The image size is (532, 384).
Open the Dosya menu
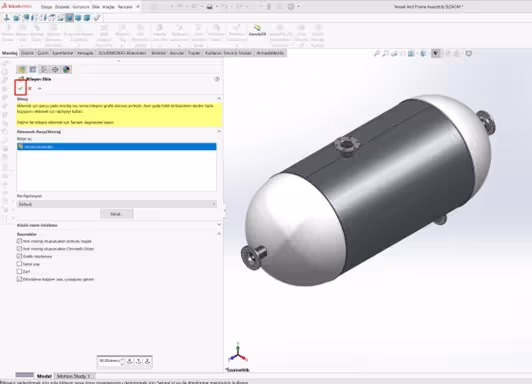point(46,7)
